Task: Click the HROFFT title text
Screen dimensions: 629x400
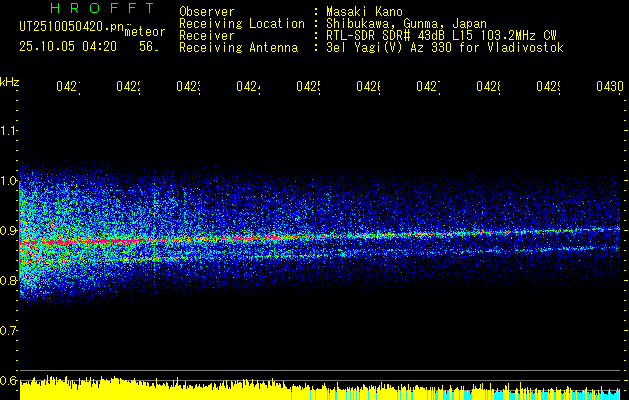Action: coord(102,8)
